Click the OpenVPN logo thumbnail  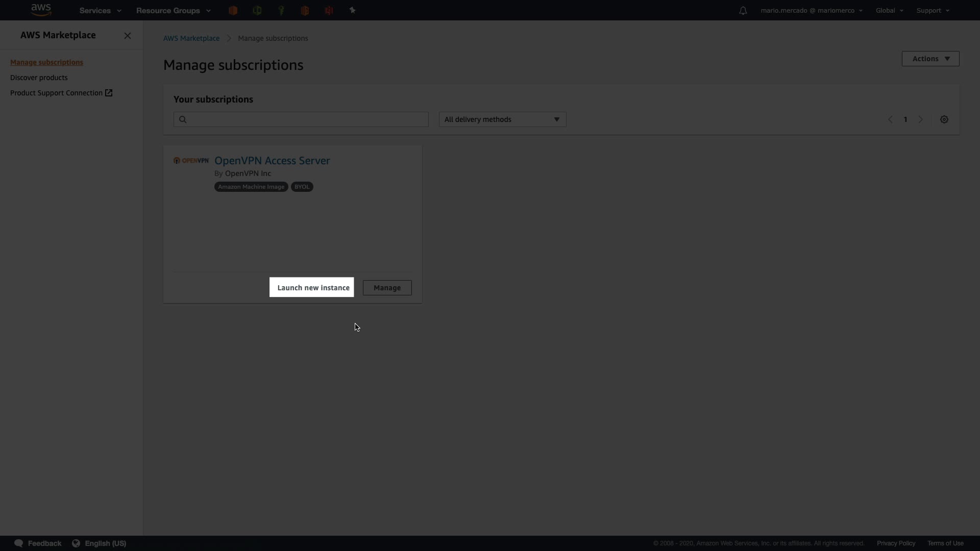click(x=191, y=161)
